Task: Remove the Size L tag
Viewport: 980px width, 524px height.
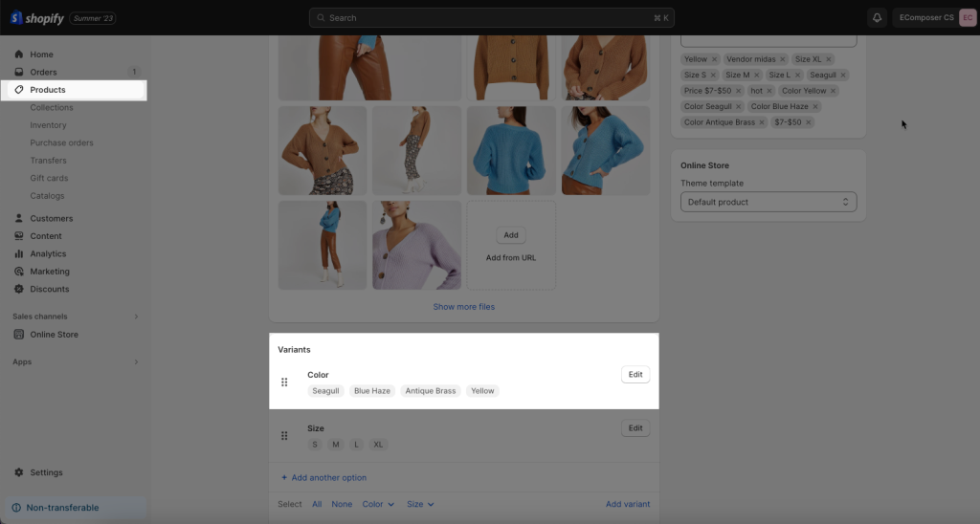Action: coord(797,75)
